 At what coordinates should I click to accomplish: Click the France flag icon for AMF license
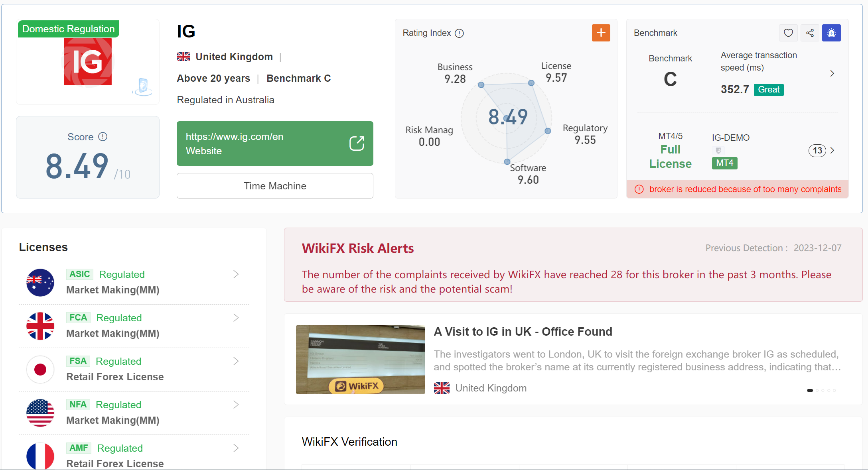coord(40,456)
